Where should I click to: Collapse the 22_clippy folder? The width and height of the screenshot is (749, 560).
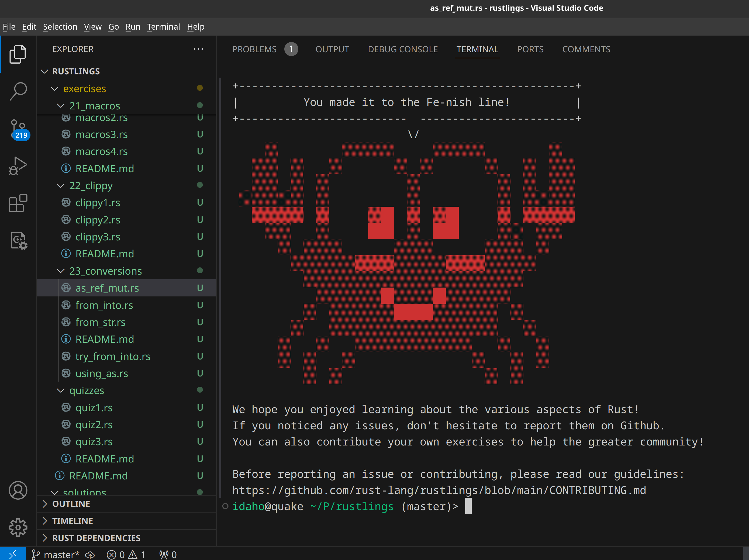pos(61,185)
